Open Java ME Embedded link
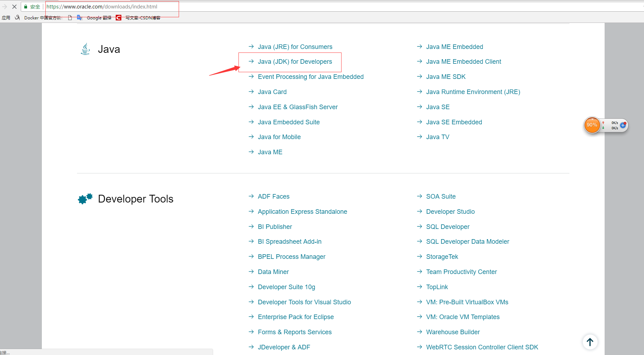 point(454,47)
